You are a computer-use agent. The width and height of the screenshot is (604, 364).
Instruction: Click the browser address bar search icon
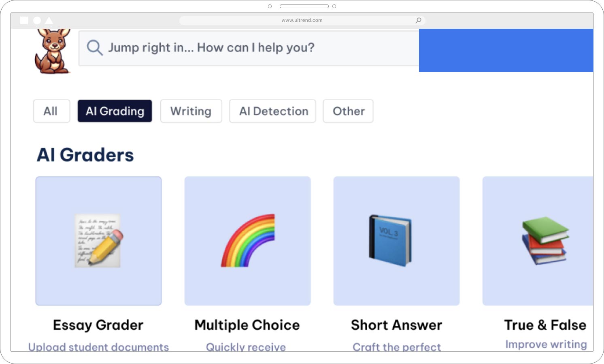coord(419,20)
